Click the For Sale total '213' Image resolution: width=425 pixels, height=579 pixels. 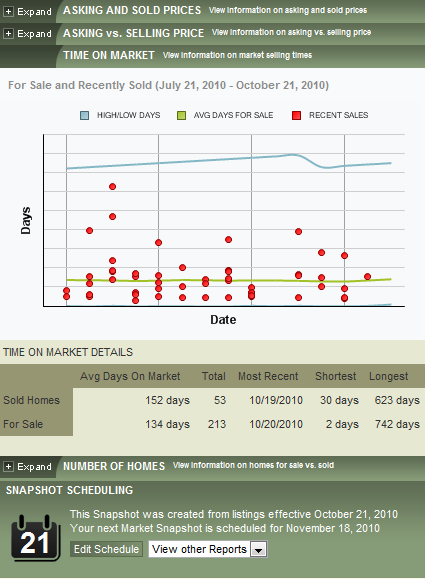[217, 424]
